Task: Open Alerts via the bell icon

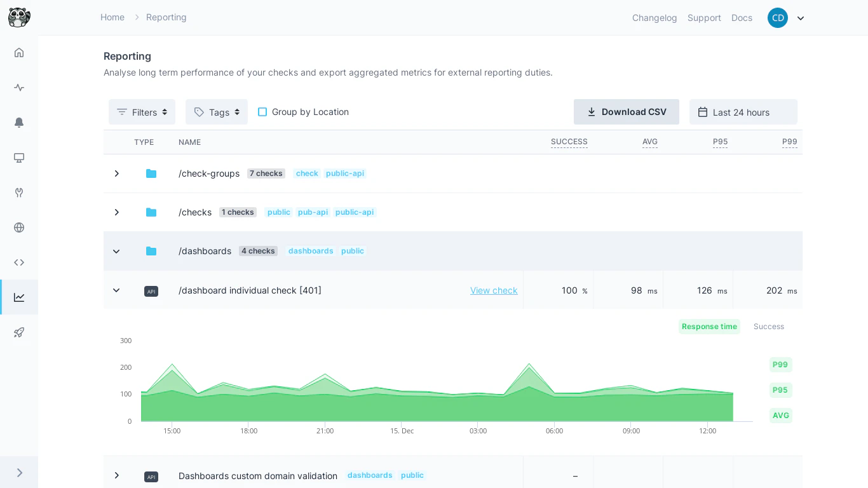Action: coord(19,123)
